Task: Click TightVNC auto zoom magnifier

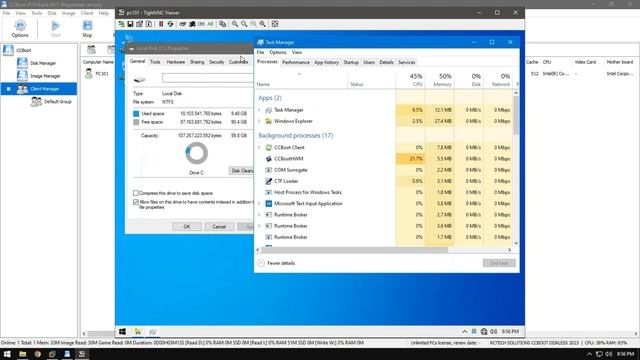Action: point(262,24)
